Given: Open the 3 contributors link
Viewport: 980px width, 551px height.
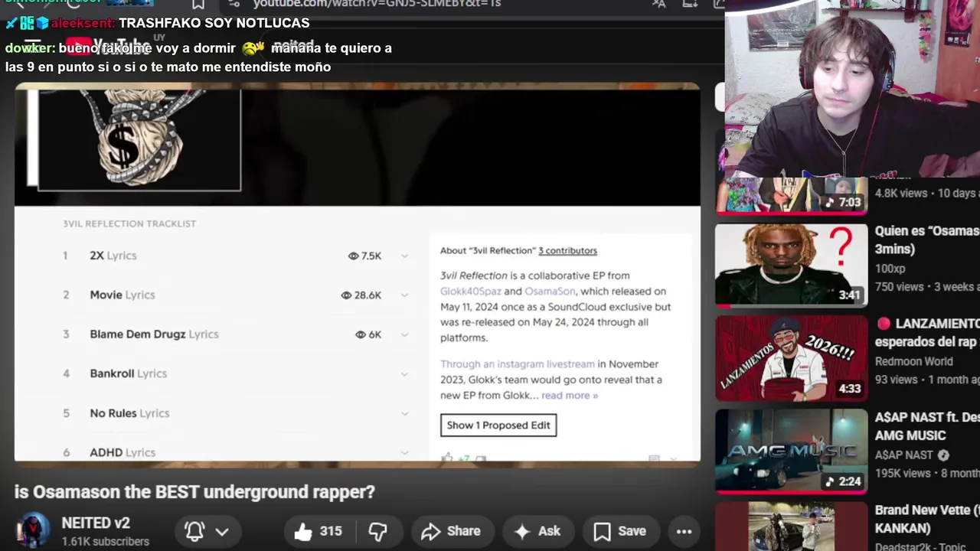Looking at the screenshot, I should [x=567, y=250].
